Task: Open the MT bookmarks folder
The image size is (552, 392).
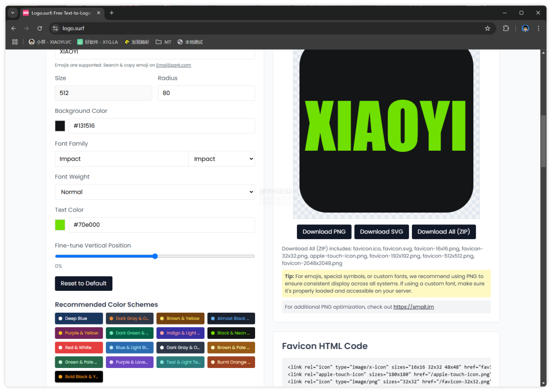Action: coord(164,42)
